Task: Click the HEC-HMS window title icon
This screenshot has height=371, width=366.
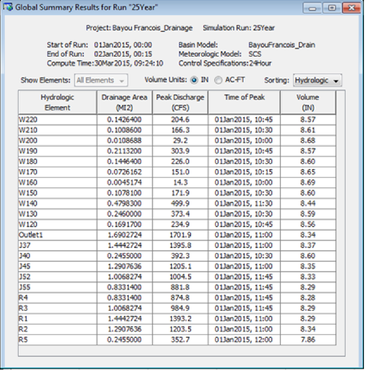Action: (x=8, y=7)
